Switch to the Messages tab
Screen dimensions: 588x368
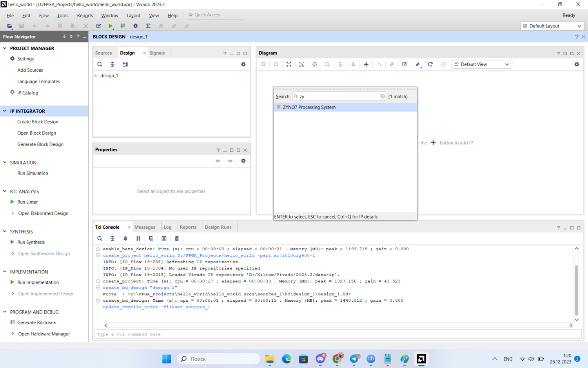click(145, 227)
